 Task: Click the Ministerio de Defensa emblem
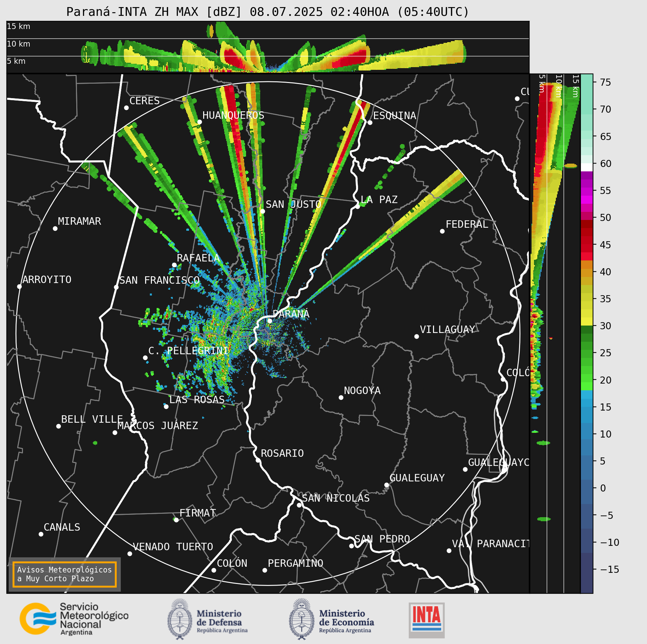[208, 619]
